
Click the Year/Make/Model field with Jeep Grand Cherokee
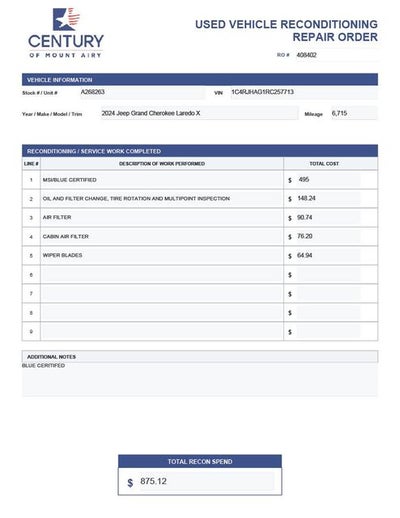[x=199, y=113]
